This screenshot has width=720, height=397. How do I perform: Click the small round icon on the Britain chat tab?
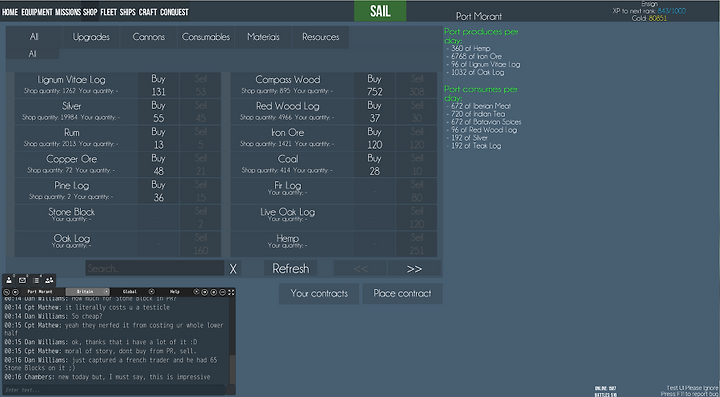tap(107, 291)
